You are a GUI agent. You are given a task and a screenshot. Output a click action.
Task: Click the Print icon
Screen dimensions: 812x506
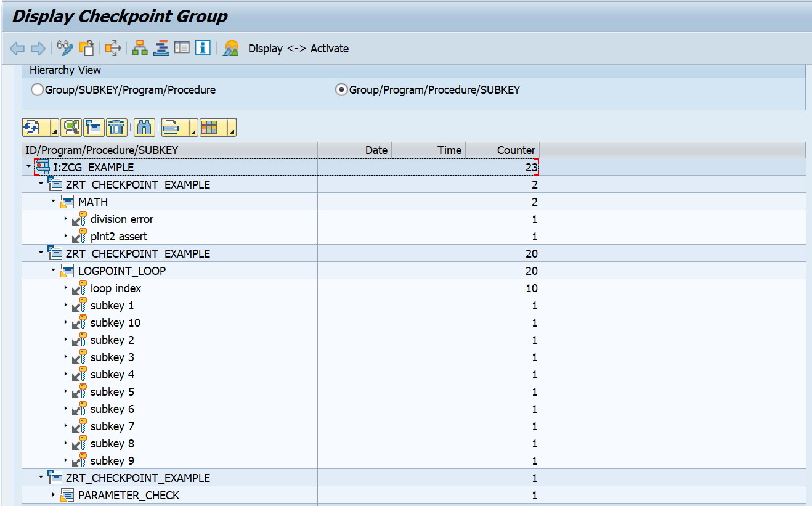(x=171, y=128)
